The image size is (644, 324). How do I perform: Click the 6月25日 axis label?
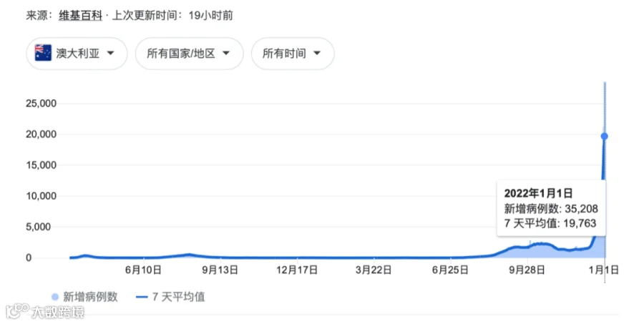(450, 270)
